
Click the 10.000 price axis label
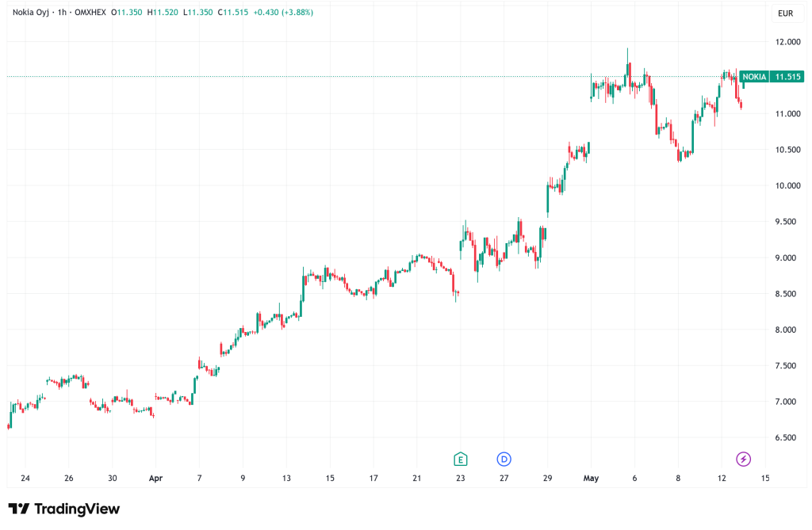tap(787, 186)
